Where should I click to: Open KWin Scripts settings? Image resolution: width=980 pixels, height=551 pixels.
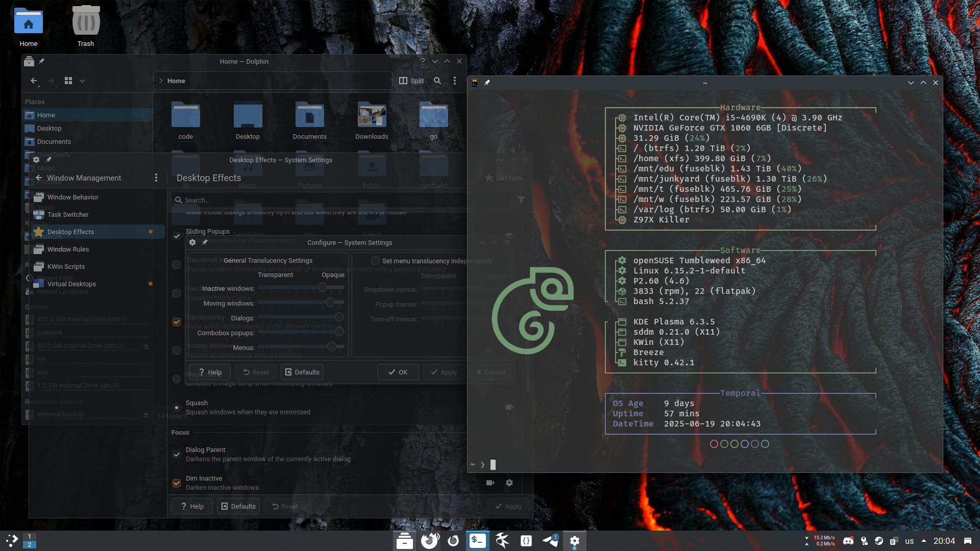click(x=97, y=266)
